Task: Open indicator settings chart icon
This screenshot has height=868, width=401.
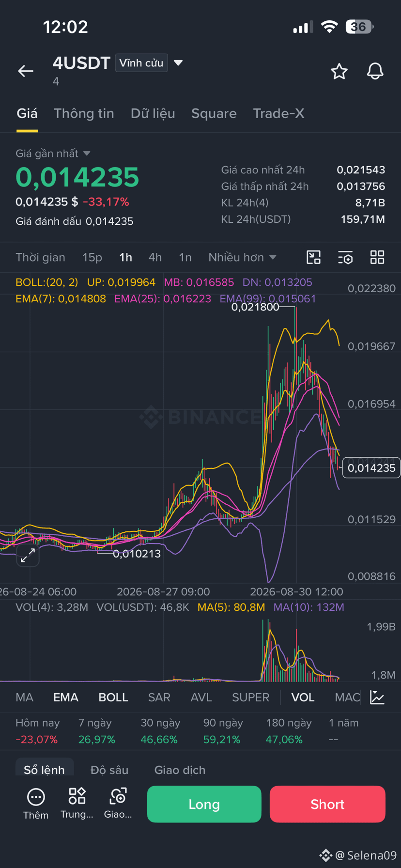Action: click(x=377, y=697)
